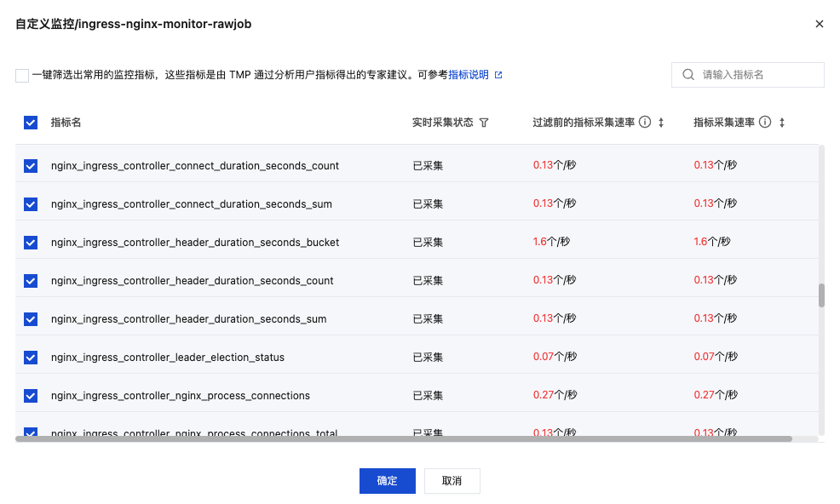Click dialog title 自定义监控/ingress-nginx-monitor-rawjob
The height and width of the screenshot is (504, 840).
134,24
